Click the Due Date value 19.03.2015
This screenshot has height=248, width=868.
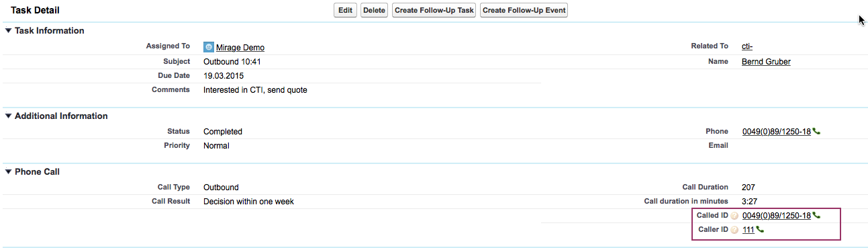tap(224, 75)
